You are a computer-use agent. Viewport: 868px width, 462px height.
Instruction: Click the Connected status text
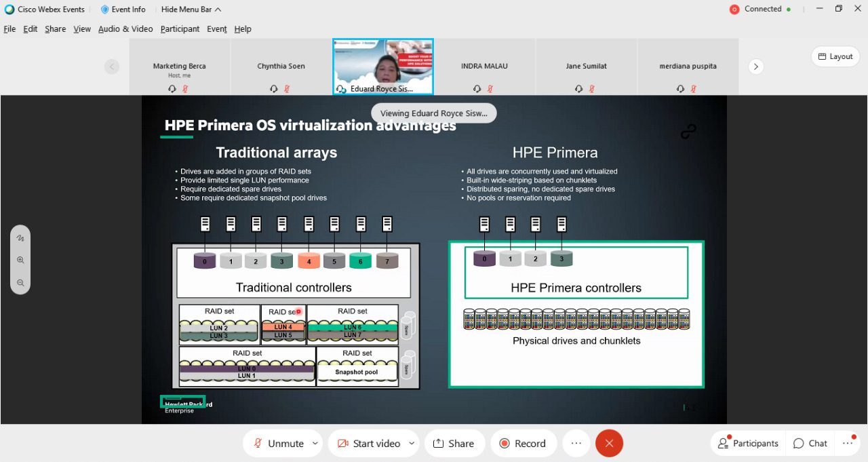coord(763,9)
